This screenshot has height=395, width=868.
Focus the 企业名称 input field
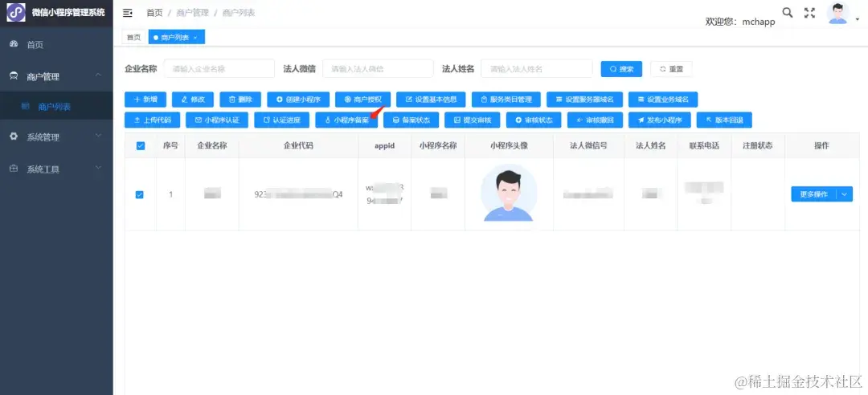click(219, 69)
